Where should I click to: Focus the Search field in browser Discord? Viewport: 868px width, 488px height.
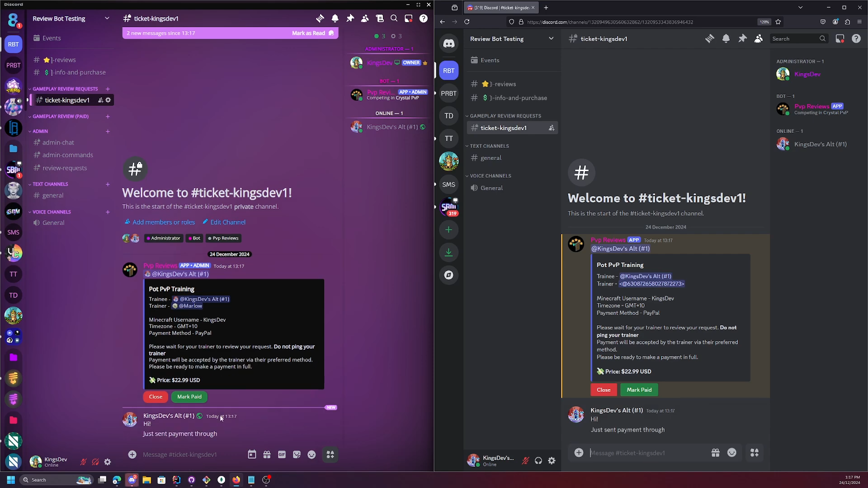(794, 39)
